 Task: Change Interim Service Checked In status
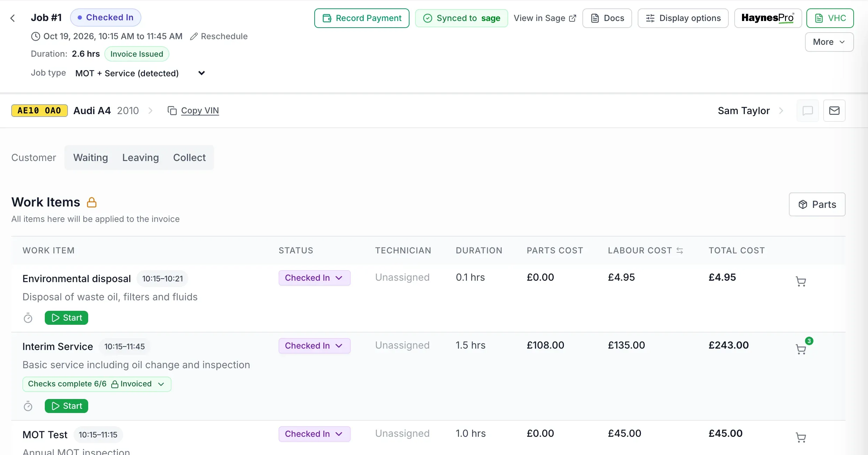(314, 346)
